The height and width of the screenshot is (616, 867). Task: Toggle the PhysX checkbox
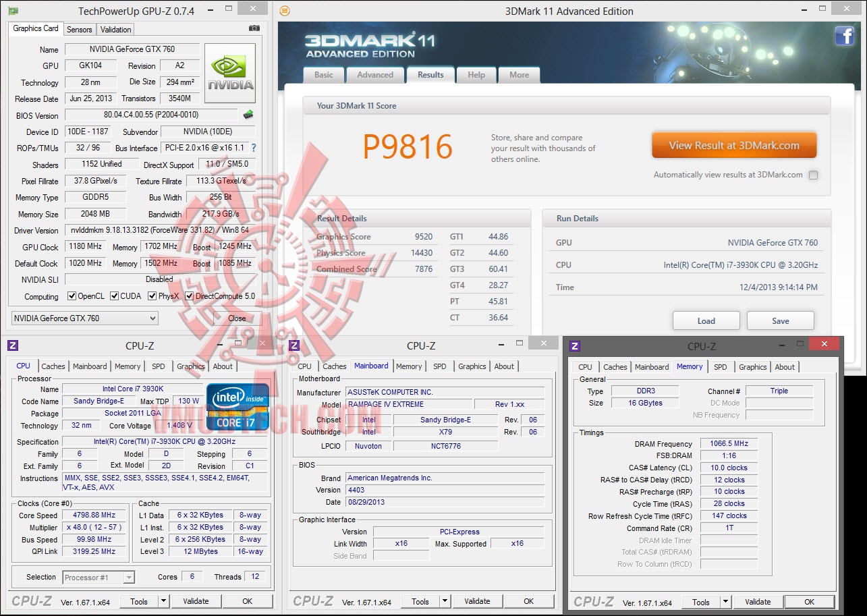click(x=152, y=296)
